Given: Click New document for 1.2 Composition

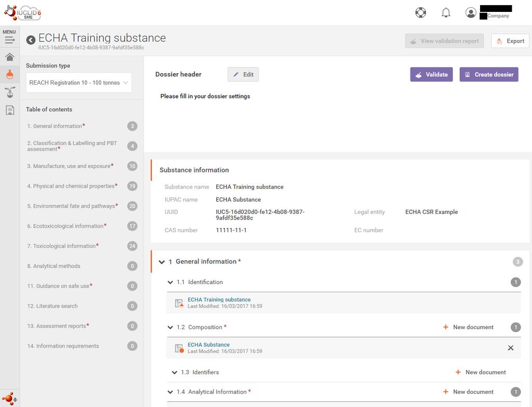Looking at the screenshot, I should (x=473, y=327).
